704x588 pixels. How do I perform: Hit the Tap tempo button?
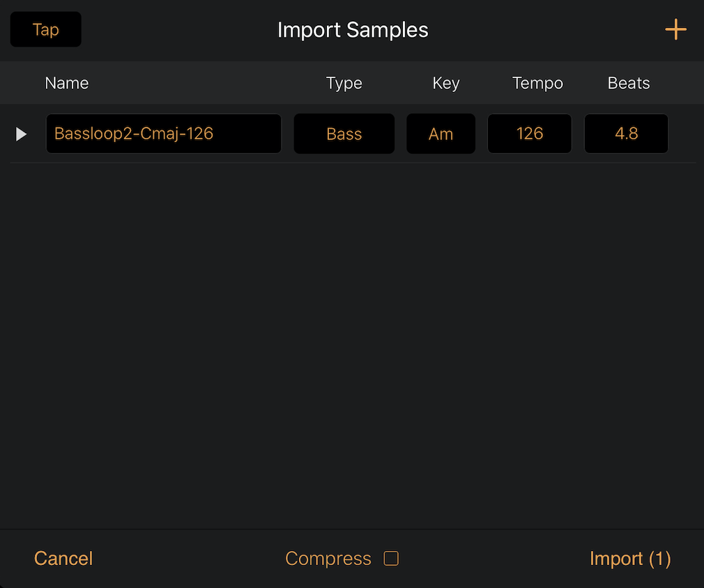46,30
